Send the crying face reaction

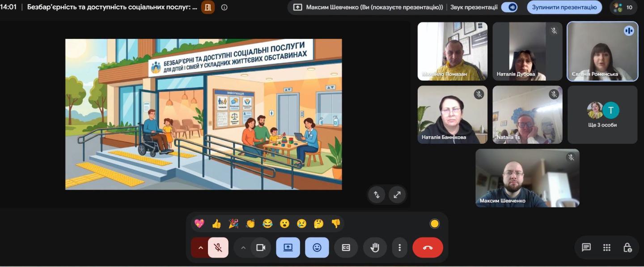click(x=301, y=224)
